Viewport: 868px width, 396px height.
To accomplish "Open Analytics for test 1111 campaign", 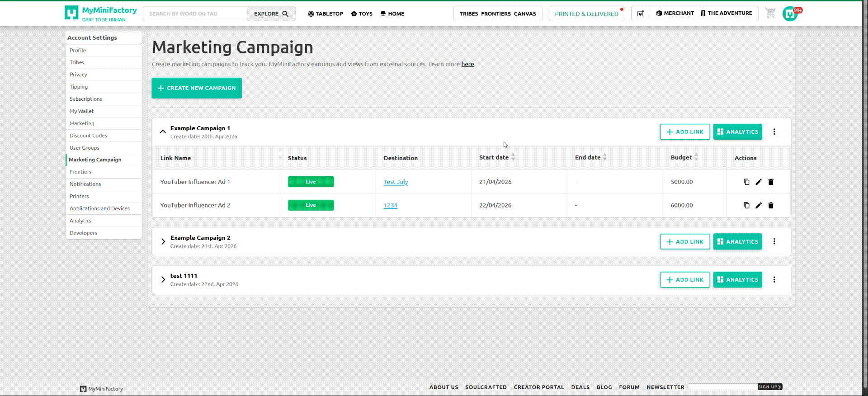I will [737, 279].
